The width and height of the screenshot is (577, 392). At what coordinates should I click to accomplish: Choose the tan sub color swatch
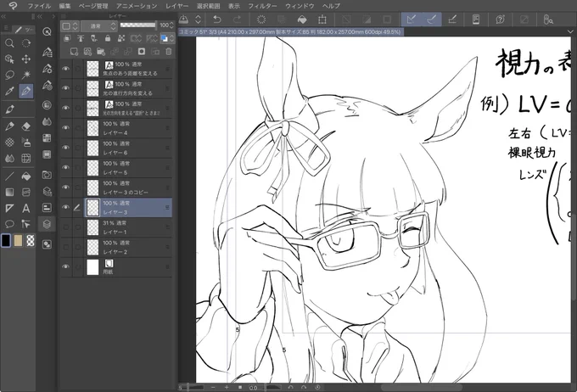click(x=18, y=240)
